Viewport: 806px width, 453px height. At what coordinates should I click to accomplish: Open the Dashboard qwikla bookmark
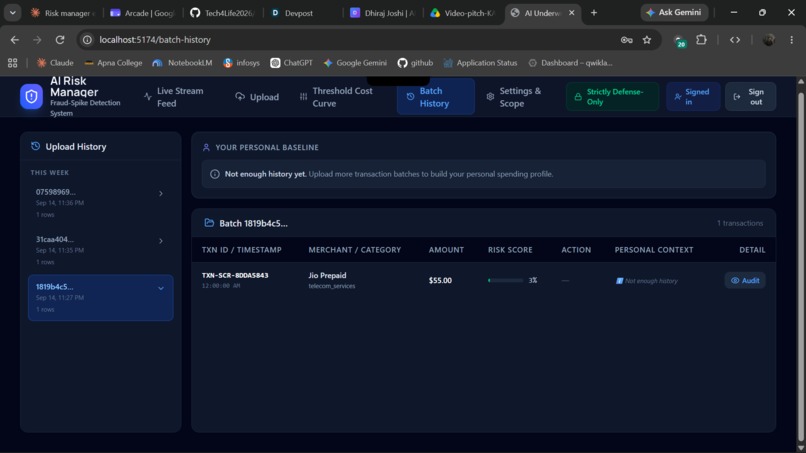570,63
